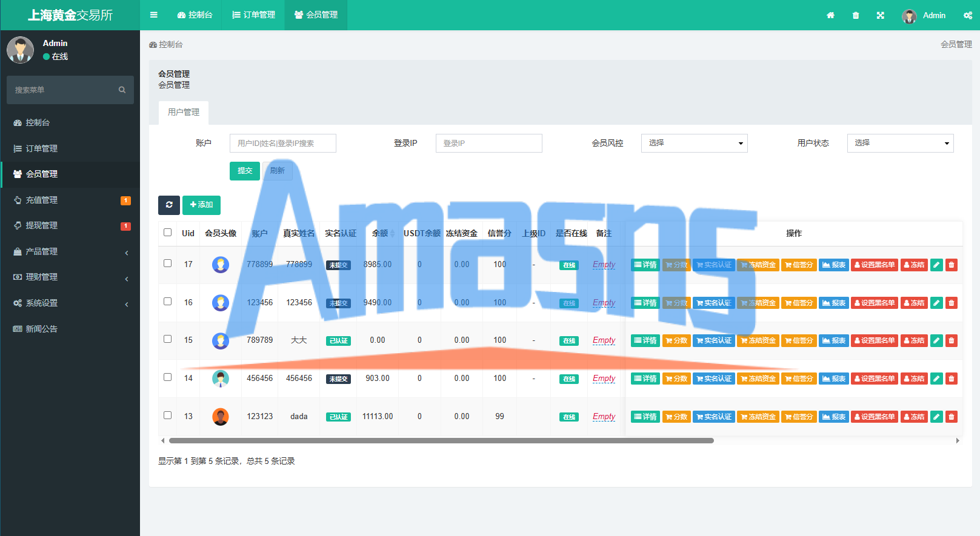Focus the 账户 search input field

(283, 143)
